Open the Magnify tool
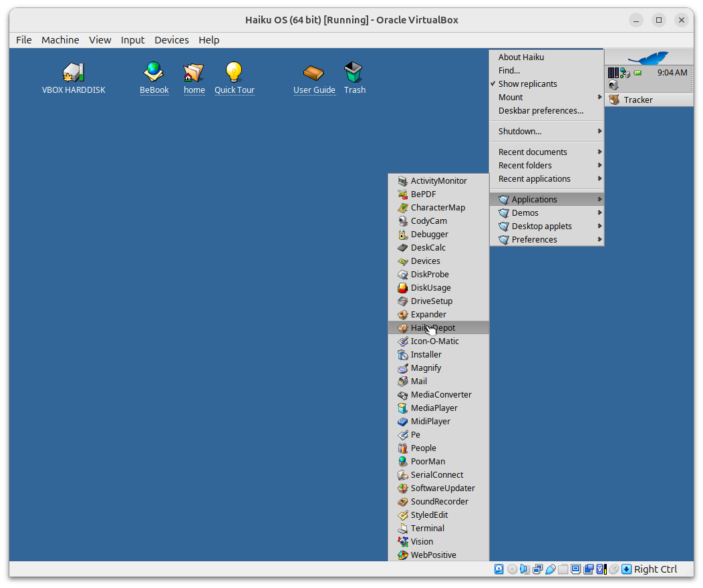Image resolution: width=703 pixels, height=588 pixels. click(x=438, y=368)
